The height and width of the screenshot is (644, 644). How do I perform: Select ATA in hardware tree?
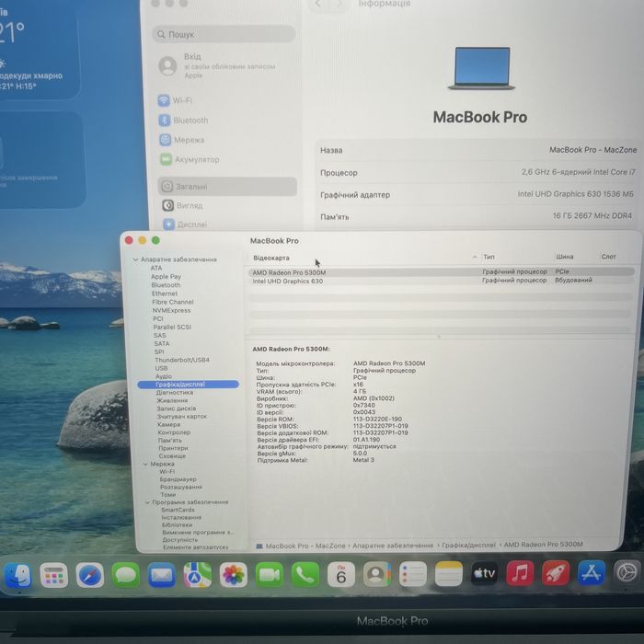[x=156, y=268]
